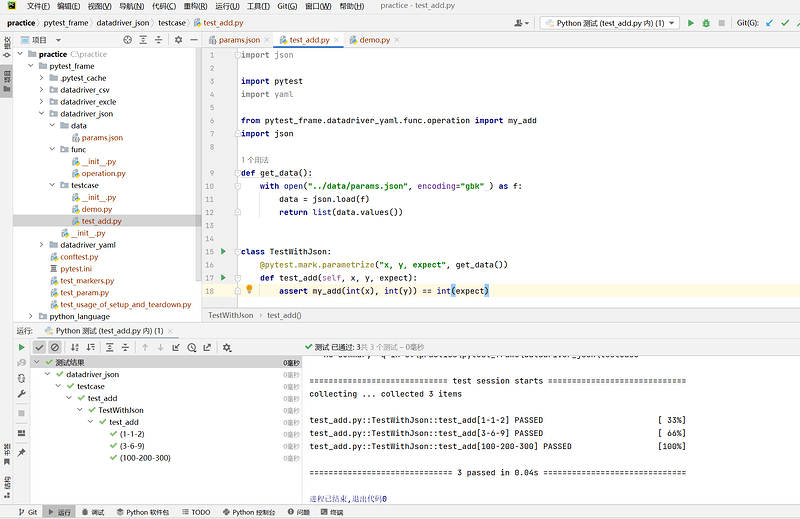Open the 运行(U) menu
Viewport: 800px width, 519px height.
click(227, 6)
